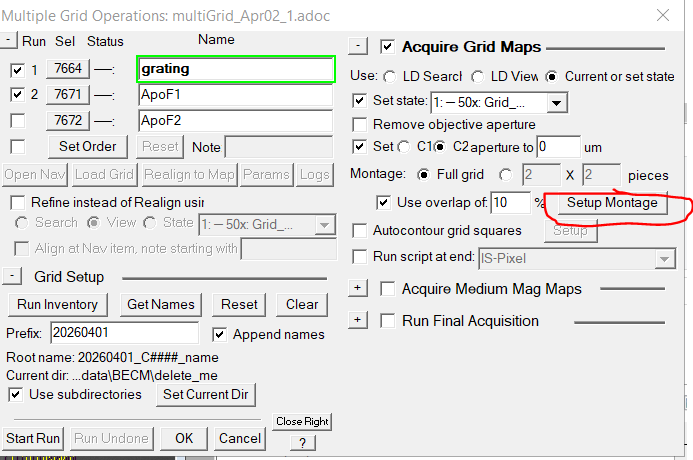Select the LD View radio option
This screenshot has height=460, width=693.
[x=477, y=77]
